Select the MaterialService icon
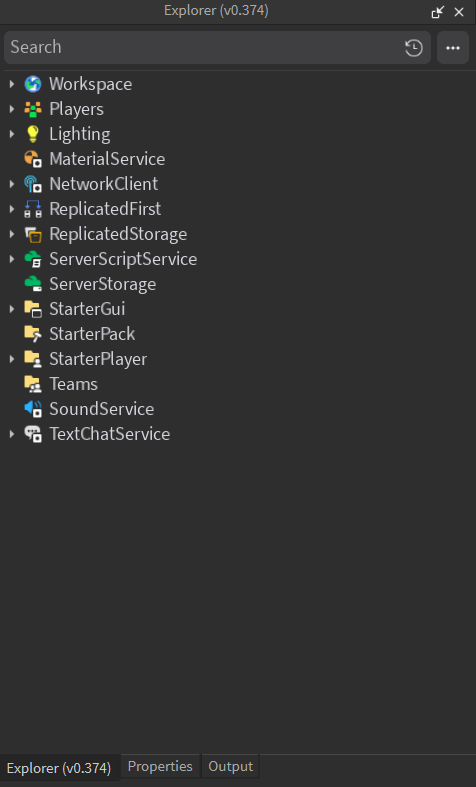This screenshot has height=787, width=476. tap(33, 159)
